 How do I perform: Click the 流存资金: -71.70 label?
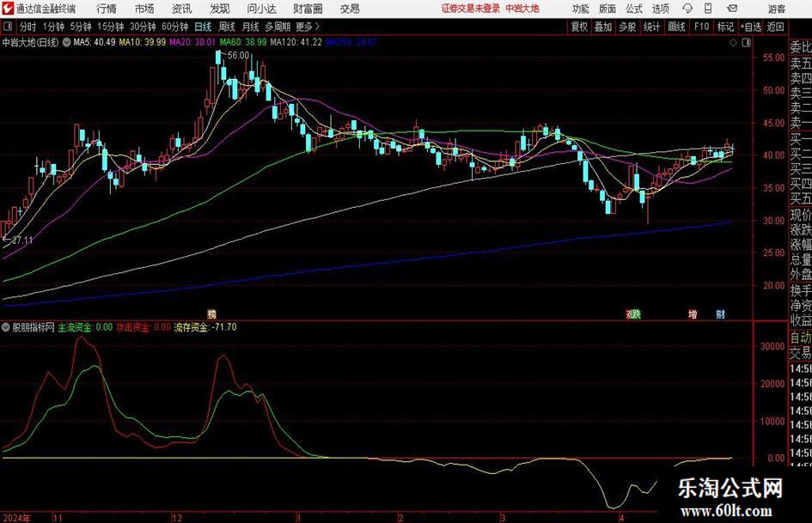point(205,327)
